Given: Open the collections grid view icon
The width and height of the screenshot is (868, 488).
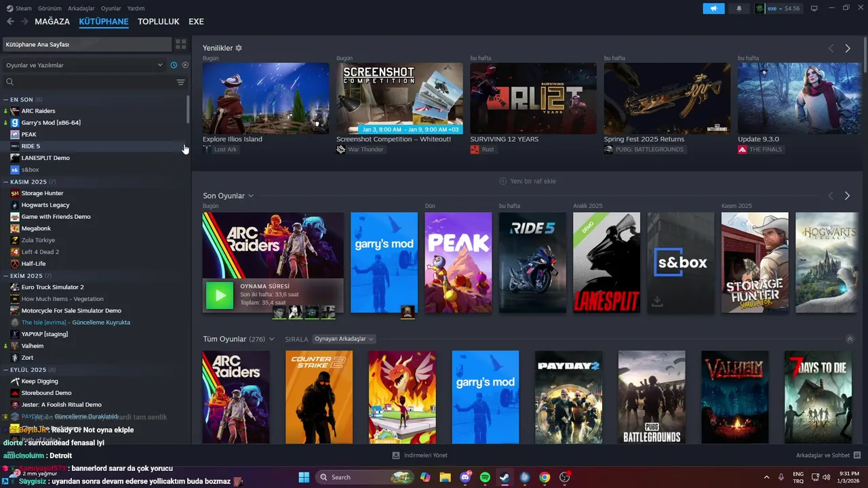Looking at the screenshot, I should click(x=181, y=44).
